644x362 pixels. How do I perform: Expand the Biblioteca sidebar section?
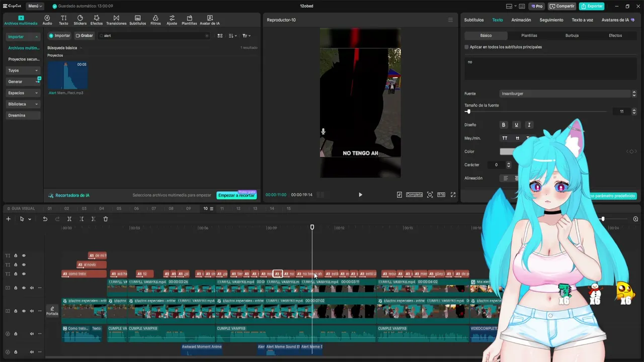coord(23,104)
